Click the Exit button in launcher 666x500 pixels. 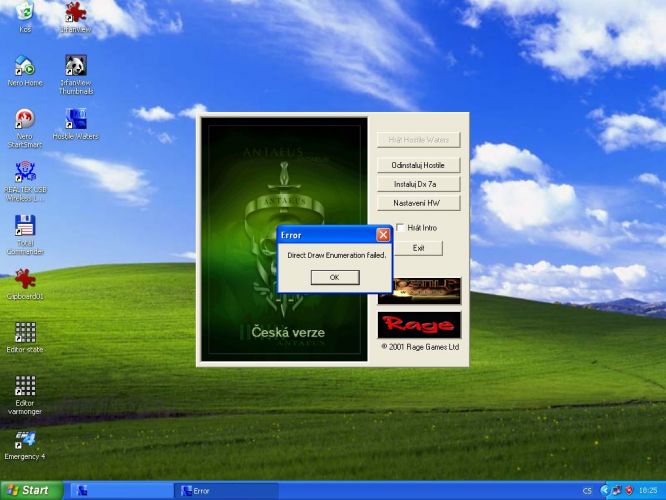point(418,248)
